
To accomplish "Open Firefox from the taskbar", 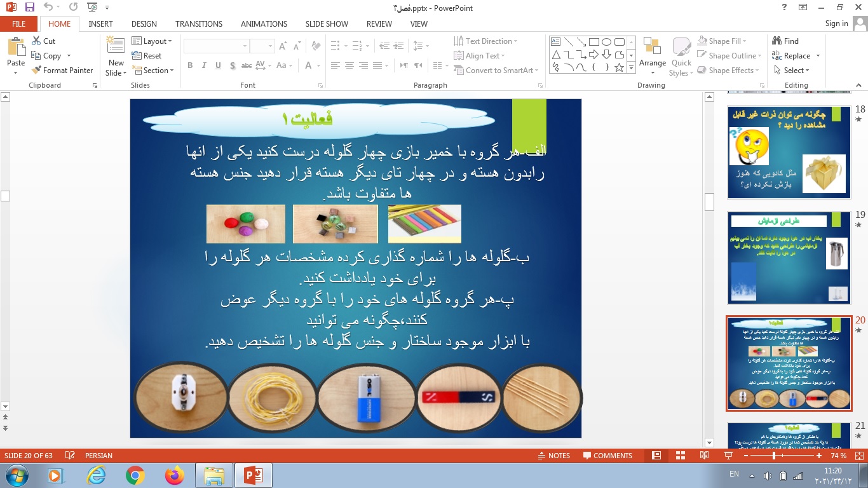I will coord(173,475).
